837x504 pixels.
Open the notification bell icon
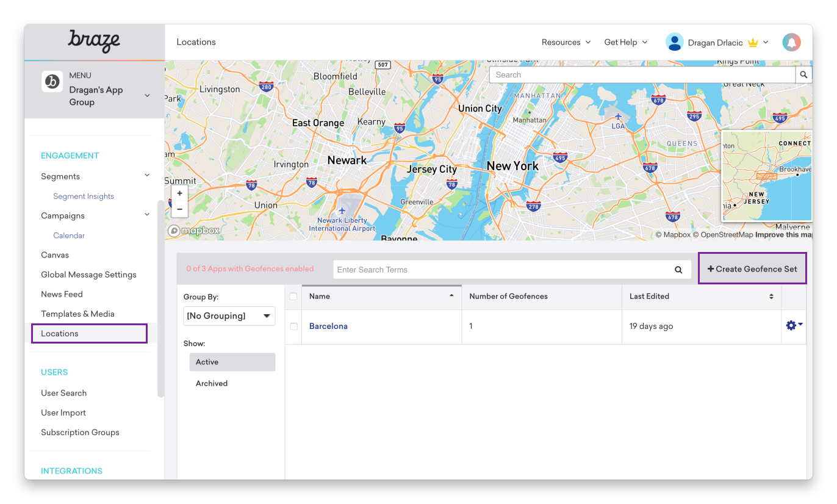coord(791,42)
